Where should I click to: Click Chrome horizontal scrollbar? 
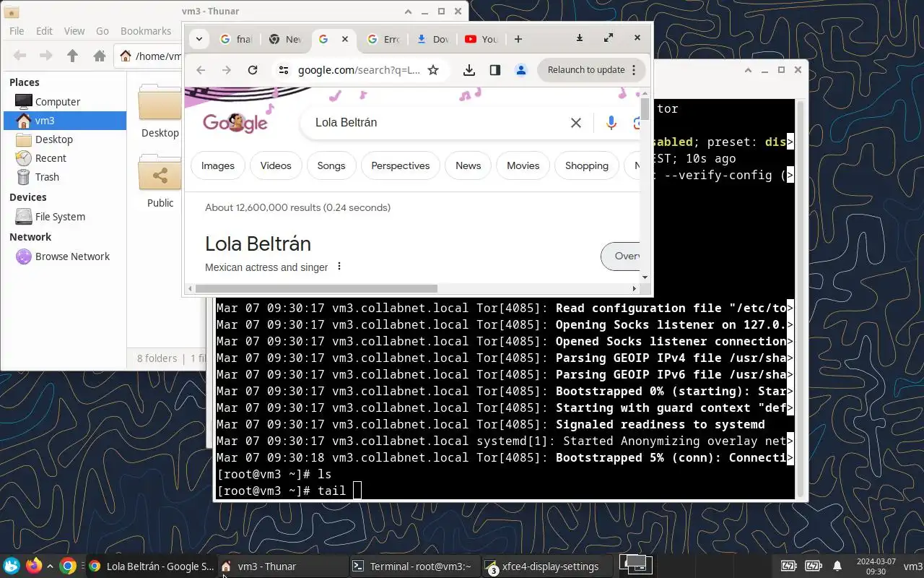coord(317,288)
